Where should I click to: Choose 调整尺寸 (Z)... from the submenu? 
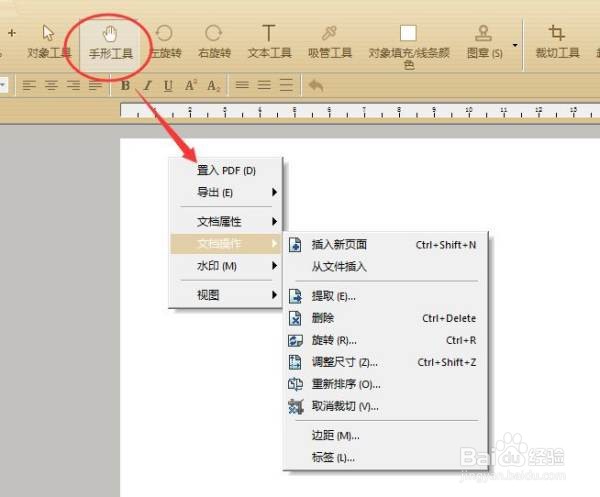point(386,362)
